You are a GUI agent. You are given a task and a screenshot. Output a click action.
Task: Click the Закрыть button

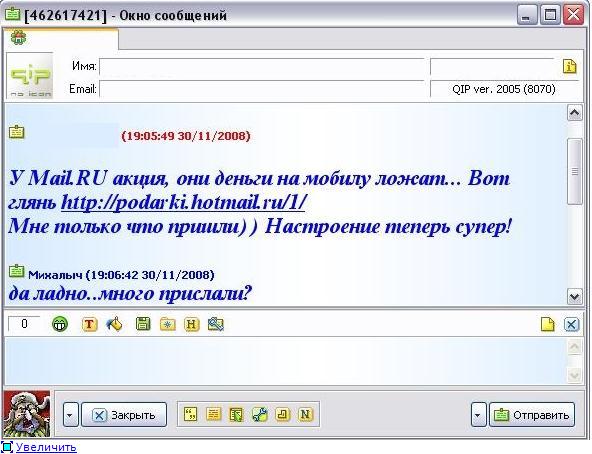pyautogui.click(x=124, y=415)
